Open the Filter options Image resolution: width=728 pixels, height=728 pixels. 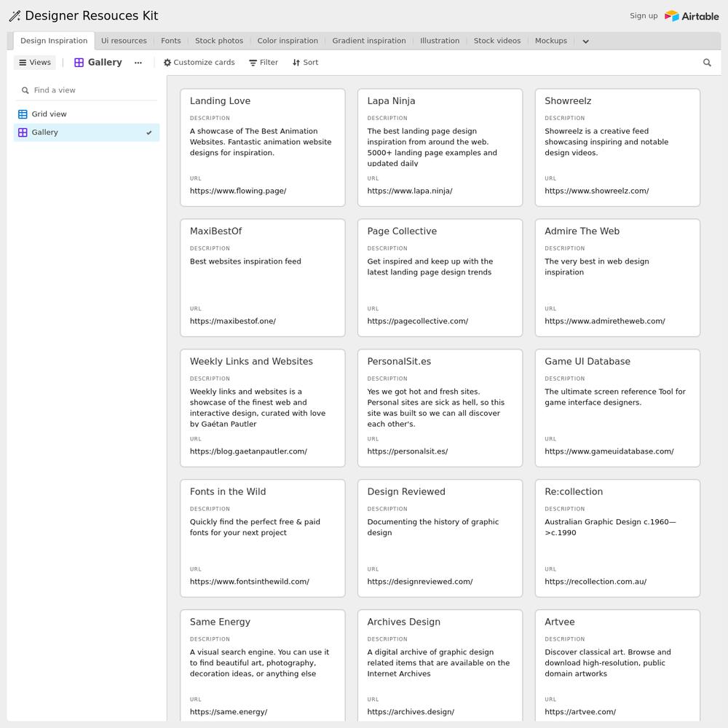pyautogui.click(x=264, y=62)
